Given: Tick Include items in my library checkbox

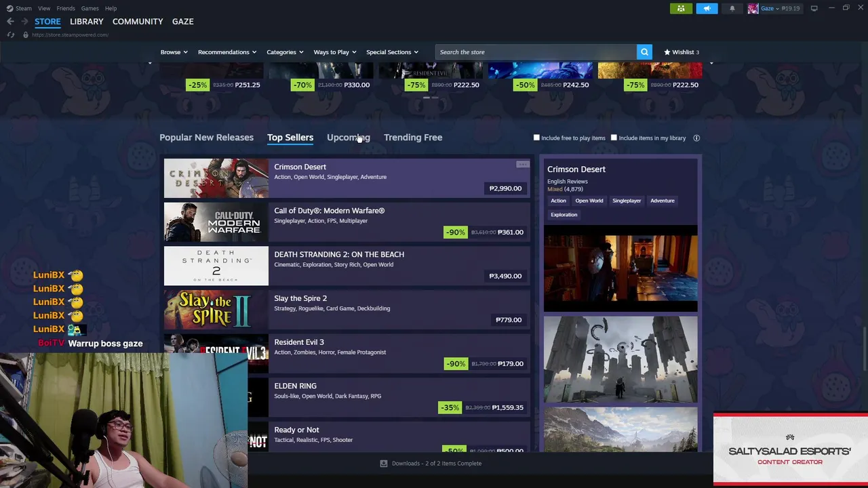Looking at the screenshot, I should click(x=614, y=138).
